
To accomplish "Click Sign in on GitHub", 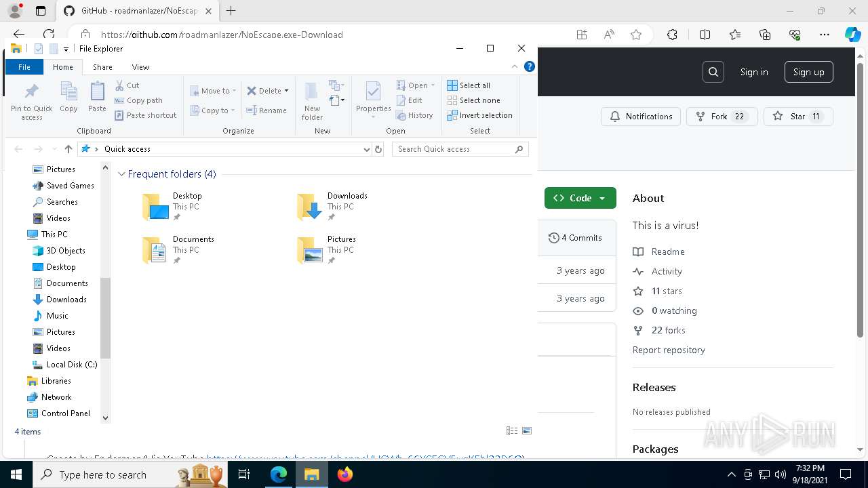I will [x=754, y=72].
